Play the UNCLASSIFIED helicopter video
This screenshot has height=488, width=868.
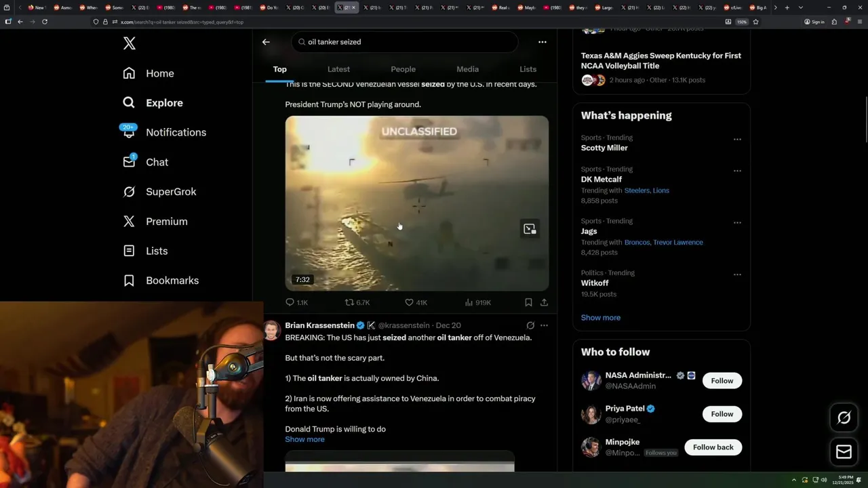click(x=416, y=203)
